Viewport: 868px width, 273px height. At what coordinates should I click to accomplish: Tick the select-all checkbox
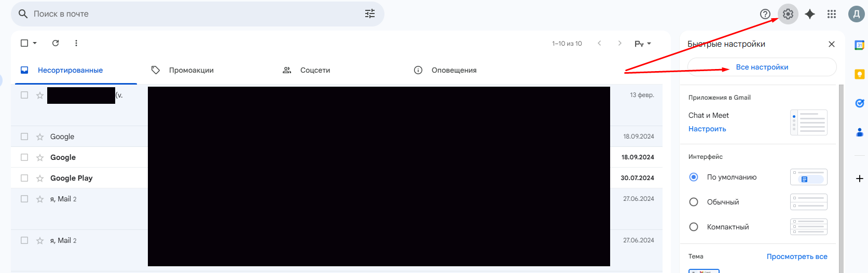click(24, 43)
